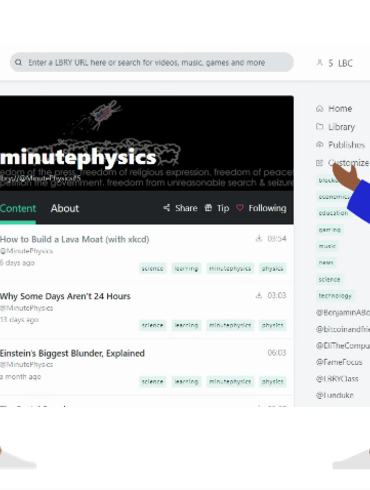Share the minutephysics channel
370x490 pixels.
pos(180,208)
